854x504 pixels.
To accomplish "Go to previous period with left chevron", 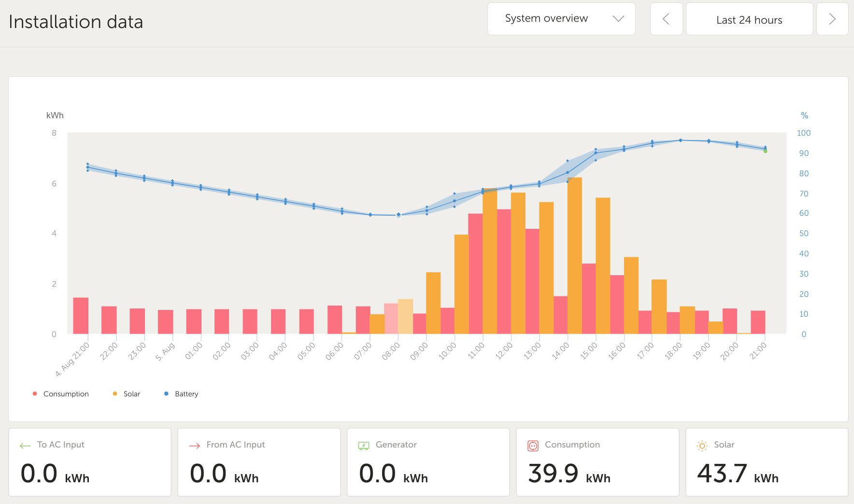I will (x=666, y=19).
